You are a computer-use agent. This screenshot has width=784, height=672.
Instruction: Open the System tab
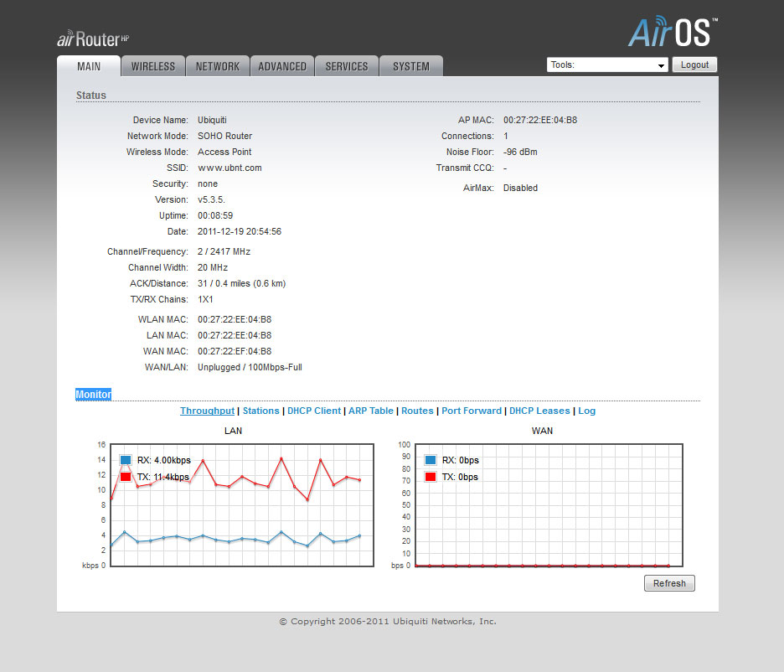click(411, 66)
